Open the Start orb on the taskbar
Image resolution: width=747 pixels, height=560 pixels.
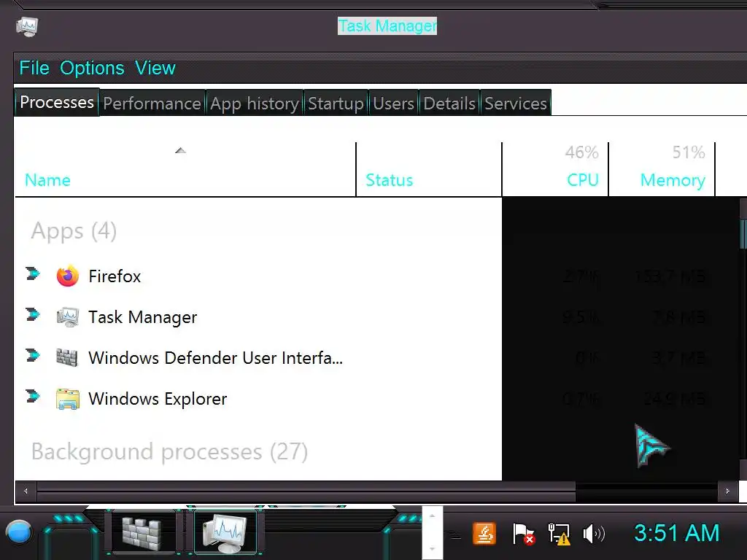[19, 532]
